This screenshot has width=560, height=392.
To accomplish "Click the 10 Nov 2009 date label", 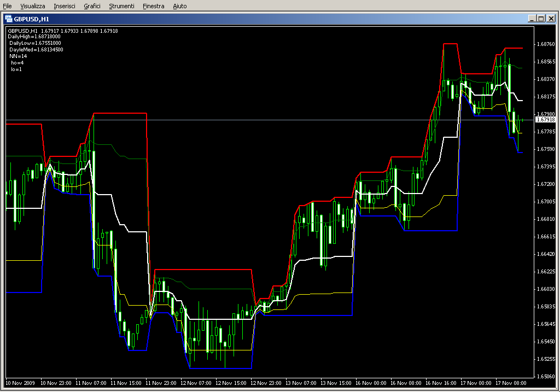I will coord(20,383).
